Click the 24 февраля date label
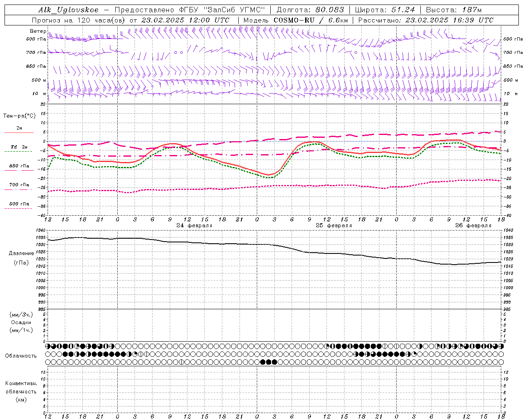This screenshot has height=420, width=525. coord(194,226)
